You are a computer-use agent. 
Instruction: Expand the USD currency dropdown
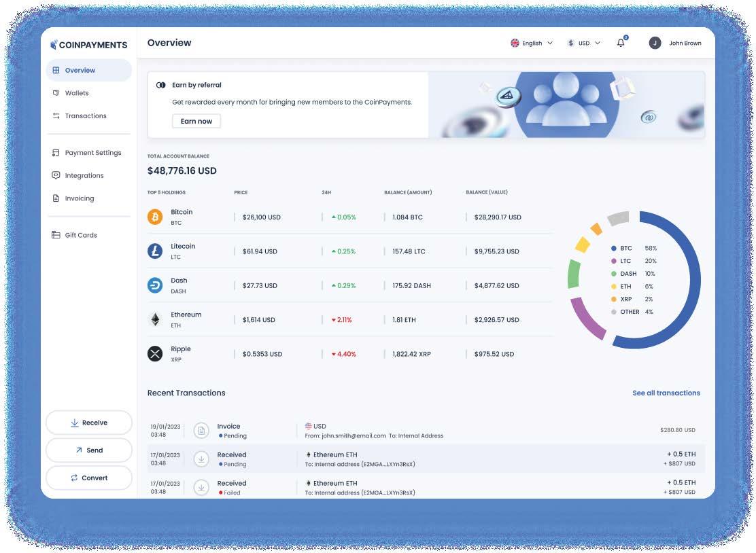(x=584, y=43)
